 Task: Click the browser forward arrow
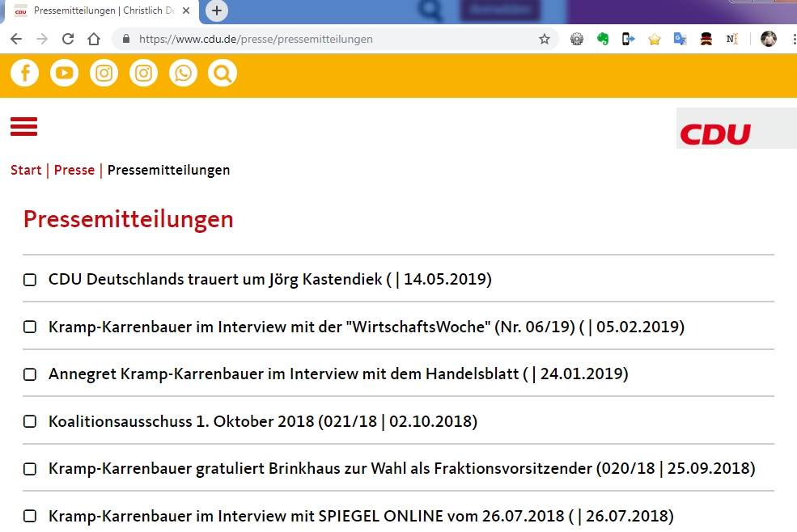pos(42,39)
